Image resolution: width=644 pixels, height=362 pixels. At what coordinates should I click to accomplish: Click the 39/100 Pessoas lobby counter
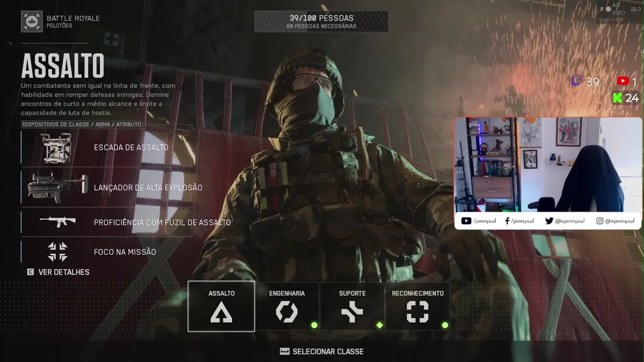click(321, 18)
